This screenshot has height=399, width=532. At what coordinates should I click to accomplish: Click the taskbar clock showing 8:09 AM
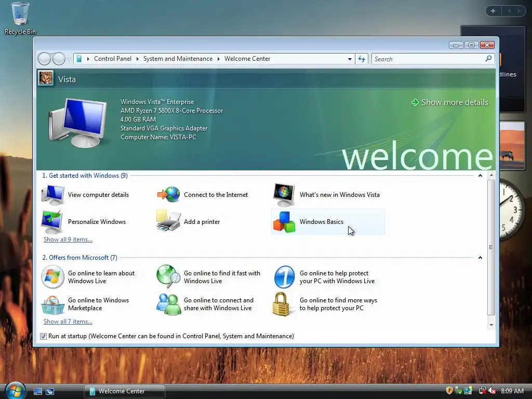512,391
